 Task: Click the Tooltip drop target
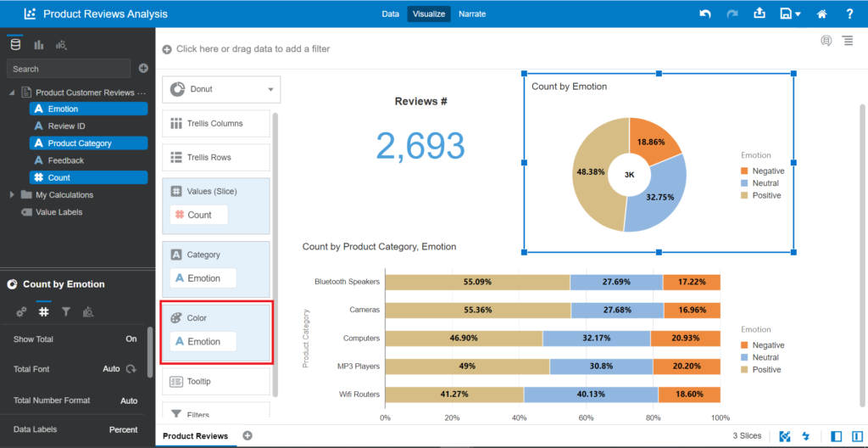(216, 382)
